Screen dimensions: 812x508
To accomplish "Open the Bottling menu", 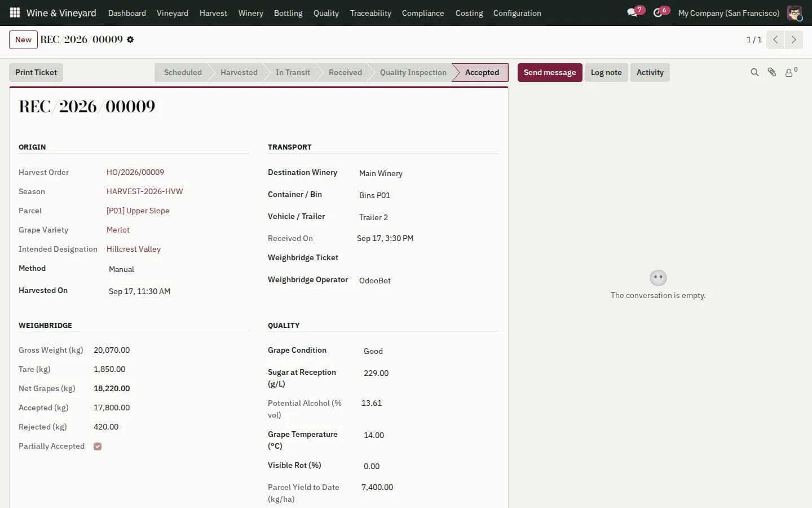I will click(x=288, y=13).
